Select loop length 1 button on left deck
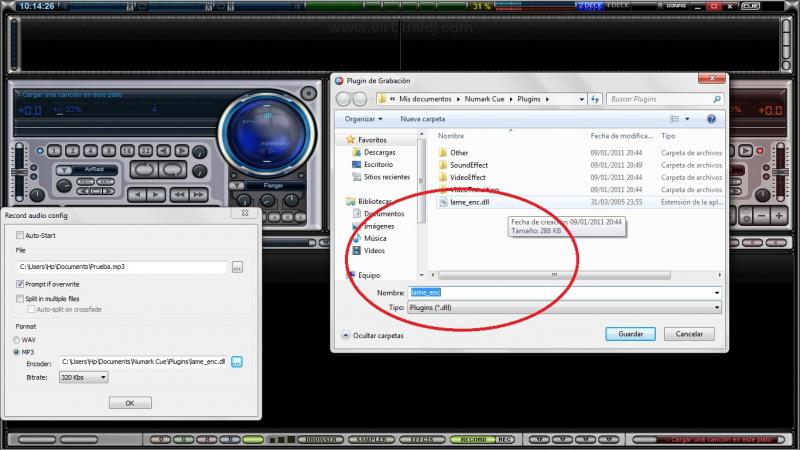The width and height of the screenshot is (800, 450). pyautogui.click(x=55, y=151)
